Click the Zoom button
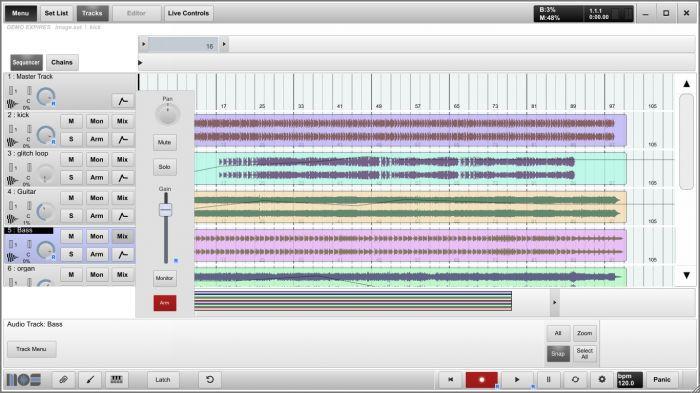Image resolution: width=700 pixels, height=393 pixels. 584,333
